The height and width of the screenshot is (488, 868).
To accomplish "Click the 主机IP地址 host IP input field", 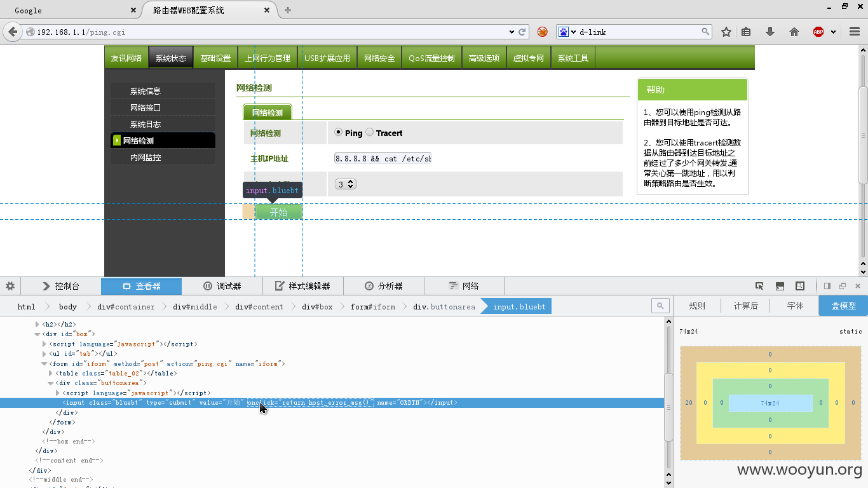I will click(x=383, y=158).
